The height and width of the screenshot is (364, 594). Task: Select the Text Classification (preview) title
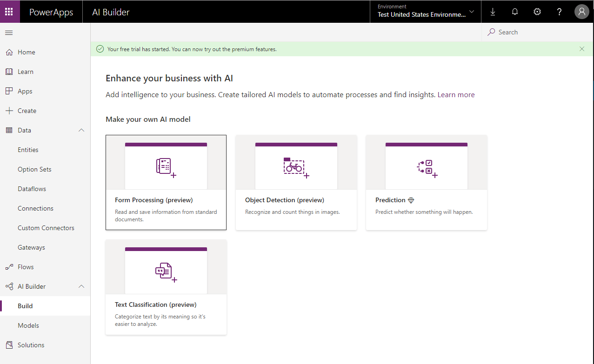(x=156, y=305)
